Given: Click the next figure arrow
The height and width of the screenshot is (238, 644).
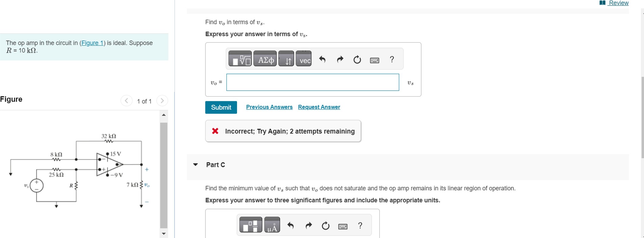Looking at the screenshot, I should 162,101.
